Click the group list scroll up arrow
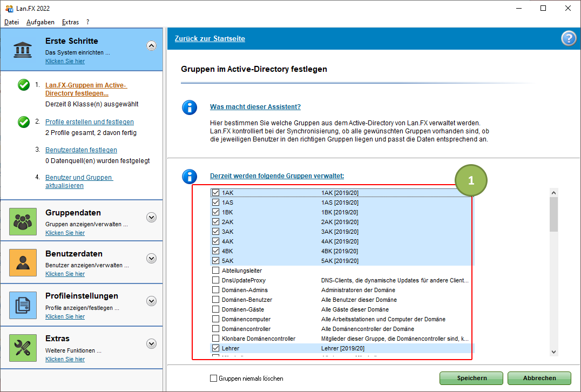 [x=553, y=193]
